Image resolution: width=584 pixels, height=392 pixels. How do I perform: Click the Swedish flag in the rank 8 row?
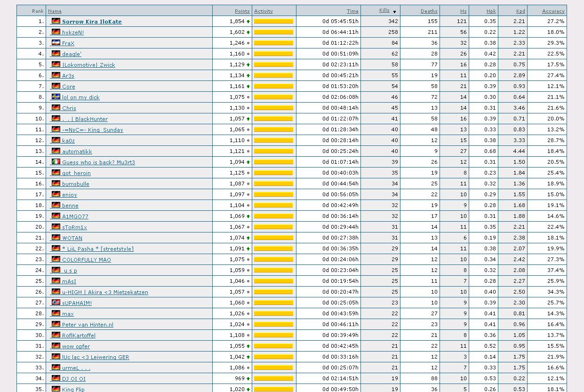coord(56,97)
